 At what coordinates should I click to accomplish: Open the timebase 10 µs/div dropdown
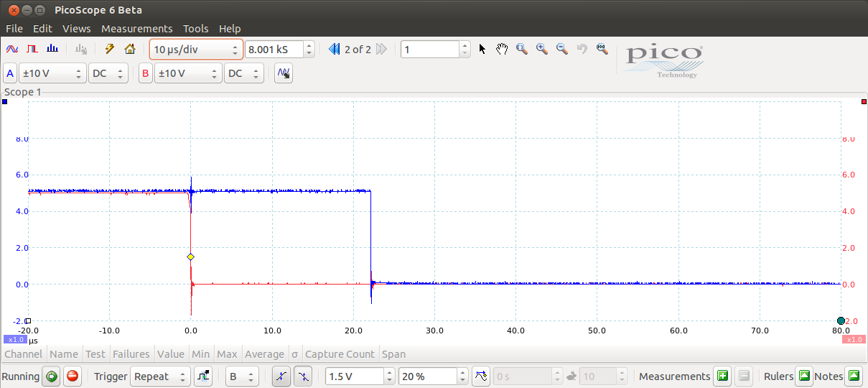196,50
